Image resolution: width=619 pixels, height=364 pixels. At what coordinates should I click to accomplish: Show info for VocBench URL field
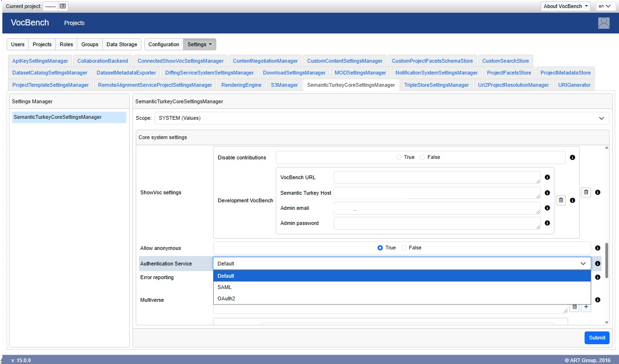tap(547, 178)
